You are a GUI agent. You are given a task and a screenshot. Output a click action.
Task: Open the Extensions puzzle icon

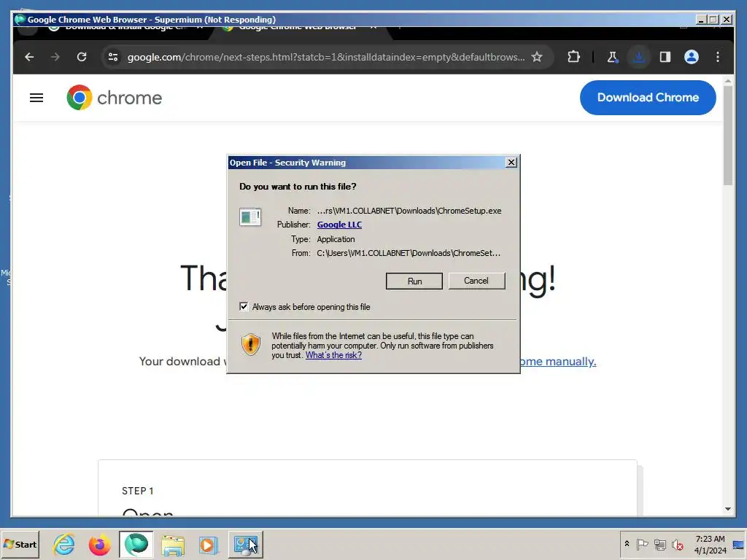tap(573, 57)
